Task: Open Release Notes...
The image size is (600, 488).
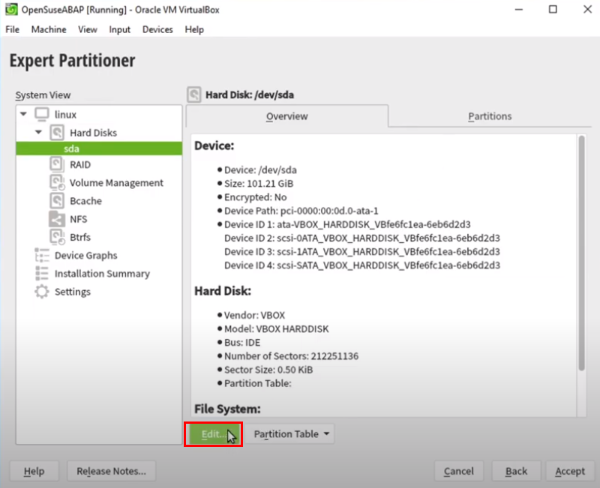Action: pyautogui.click(x=111, y=471)
